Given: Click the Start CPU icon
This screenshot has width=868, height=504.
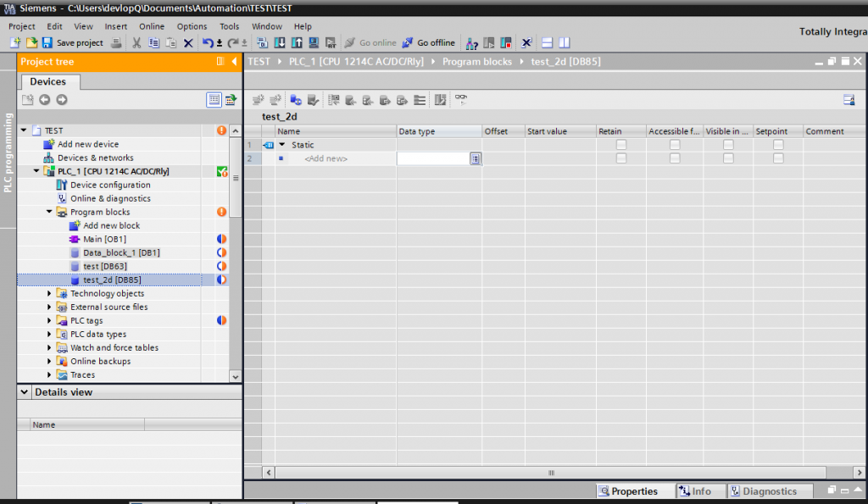Looking at the screenshot, I should click(x=489, y=42).
